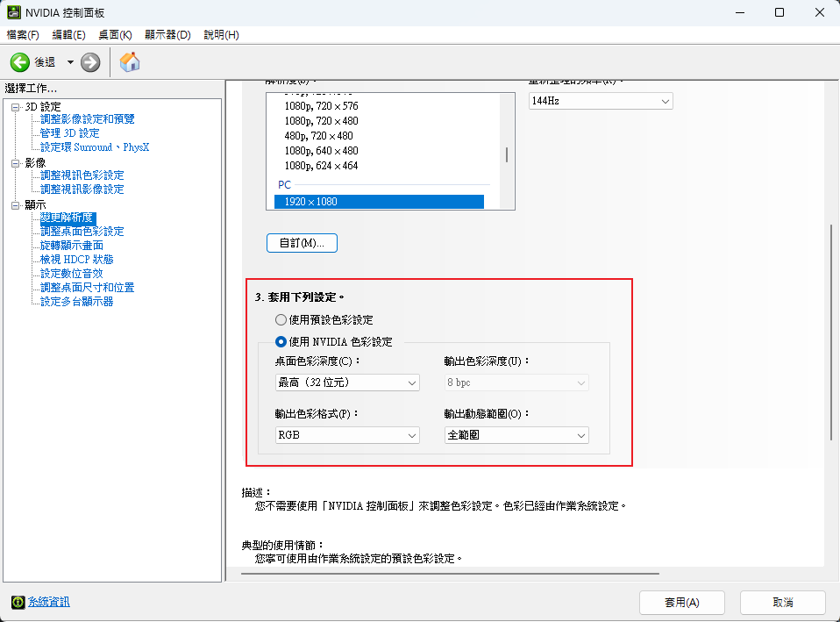This screenshot has height=622, width=840.
Task: Open 旋轉顯示畫面 page
Action: tap(72, 246)
